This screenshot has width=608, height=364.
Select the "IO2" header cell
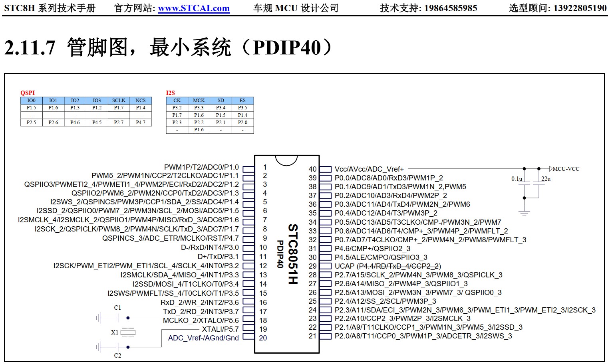(75, 101)
